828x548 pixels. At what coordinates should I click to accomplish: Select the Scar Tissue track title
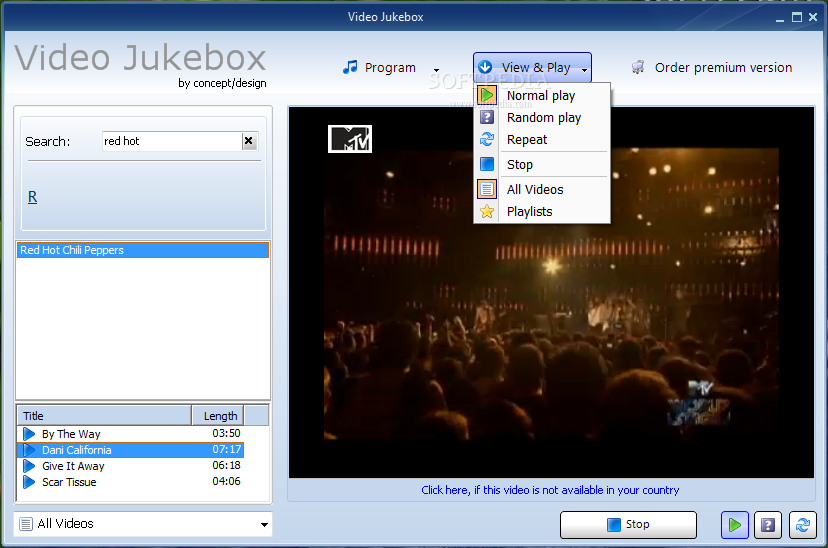click(69, 482)
